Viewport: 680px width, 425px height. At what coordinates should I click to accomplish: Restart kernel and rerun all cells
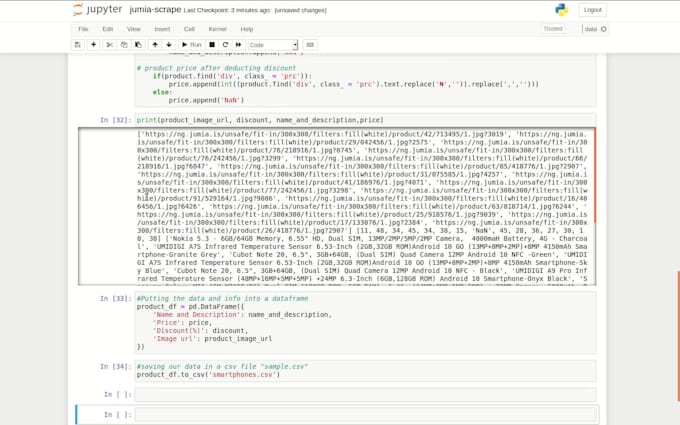point(239,45)
